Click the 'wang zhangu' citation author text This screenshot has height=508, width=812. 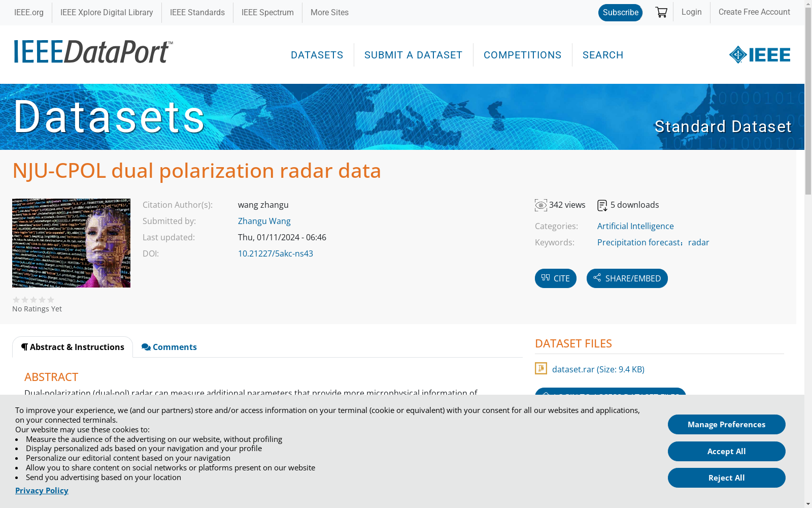click(x=263, y=205)
